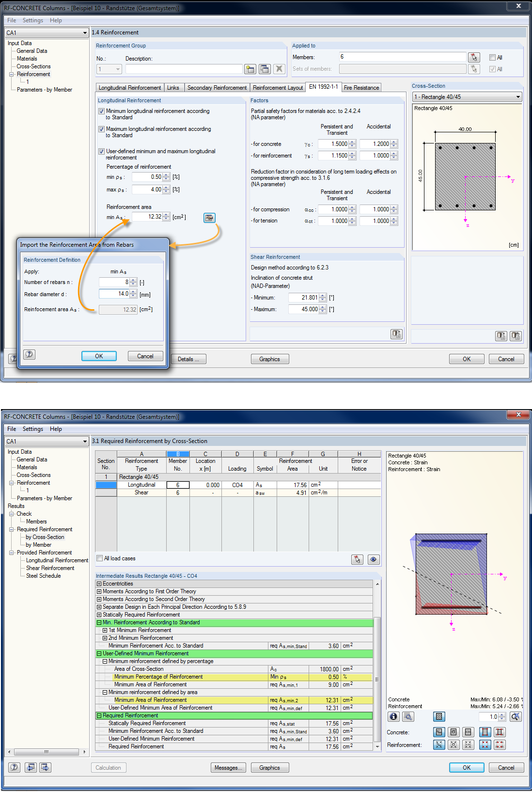Screen dimensions: 532x792
Task: Open Help menu in lower window
Action: click(56, 429)
